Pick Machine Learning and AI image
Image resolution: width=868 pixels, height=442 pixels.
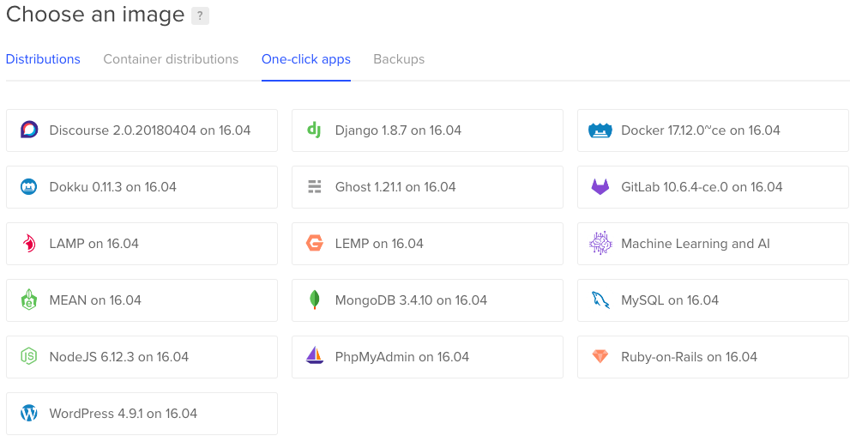[713, 244]
